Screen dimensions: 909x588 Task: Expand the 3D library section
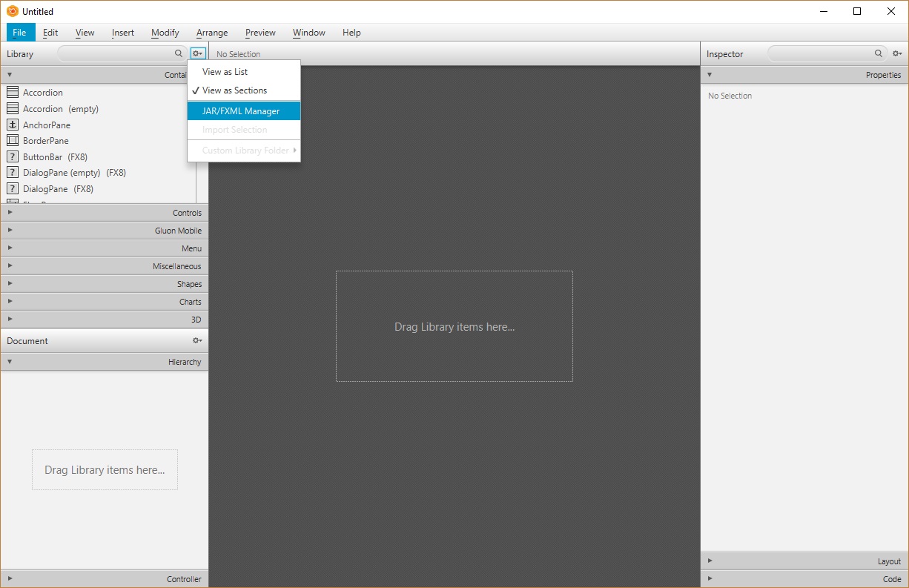(x=105, y=320)
